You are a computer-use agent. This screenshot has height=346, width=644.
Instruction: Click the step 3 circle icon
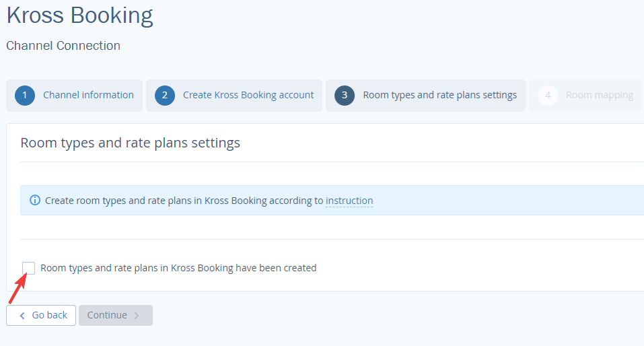[x=344, y=96]
